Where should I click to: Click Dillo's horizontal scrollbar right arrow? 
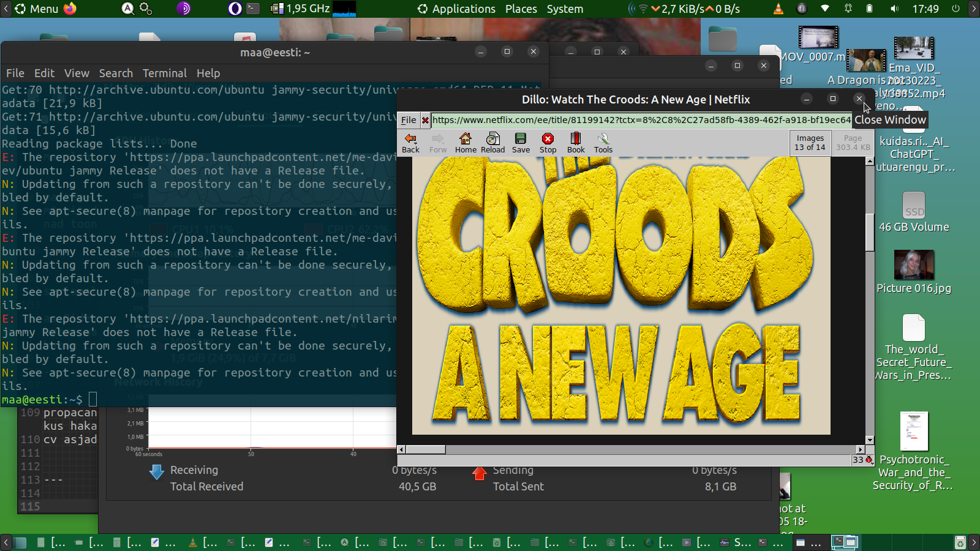pos(860,449)
